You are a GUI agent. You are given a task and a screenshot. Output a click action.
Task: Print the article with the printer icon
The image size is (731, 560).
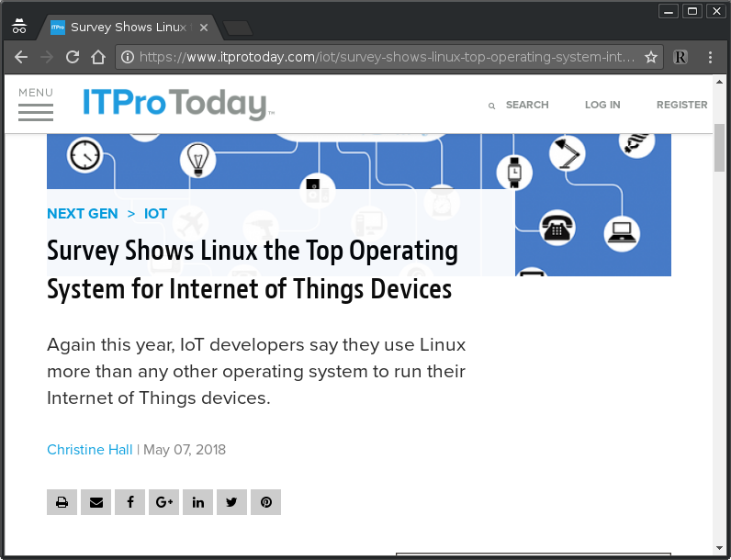tap(62, 502)
